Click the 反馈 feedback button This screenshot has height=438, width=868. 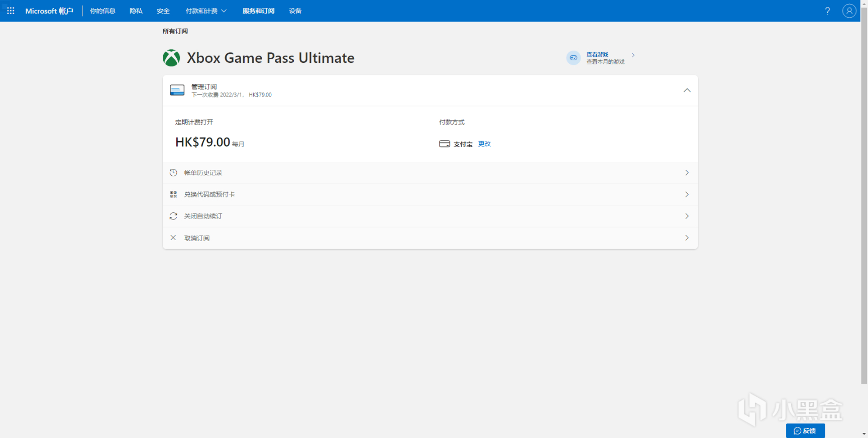click(x=805, y=431)
